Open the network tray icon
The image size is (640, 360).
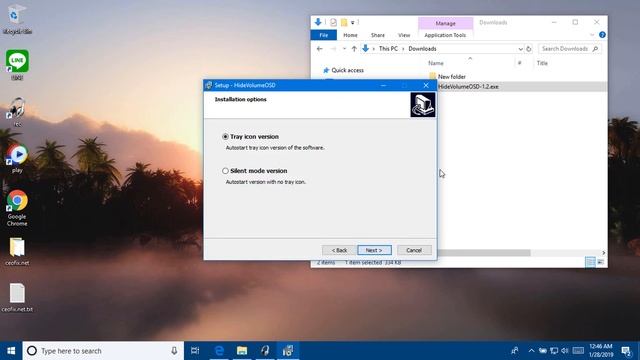coord(554,351)
